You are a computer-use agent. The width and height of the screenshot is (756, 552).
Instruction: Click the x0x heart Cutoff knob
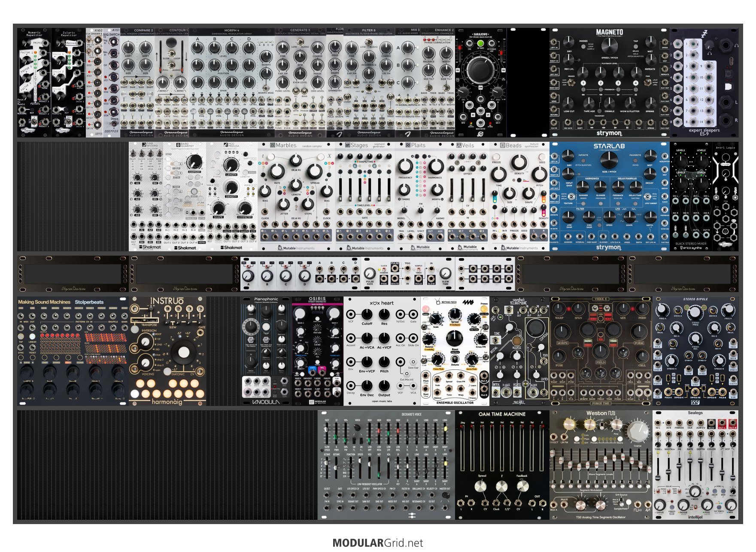[x=367, y=315]
